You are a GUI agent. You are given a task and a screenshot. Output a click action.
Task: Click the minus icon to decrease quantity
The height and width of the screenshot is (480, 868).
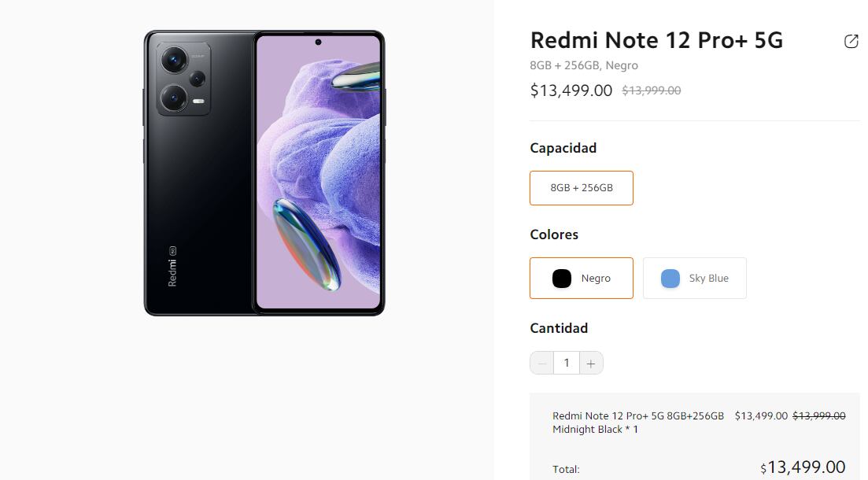coord(542,363)
